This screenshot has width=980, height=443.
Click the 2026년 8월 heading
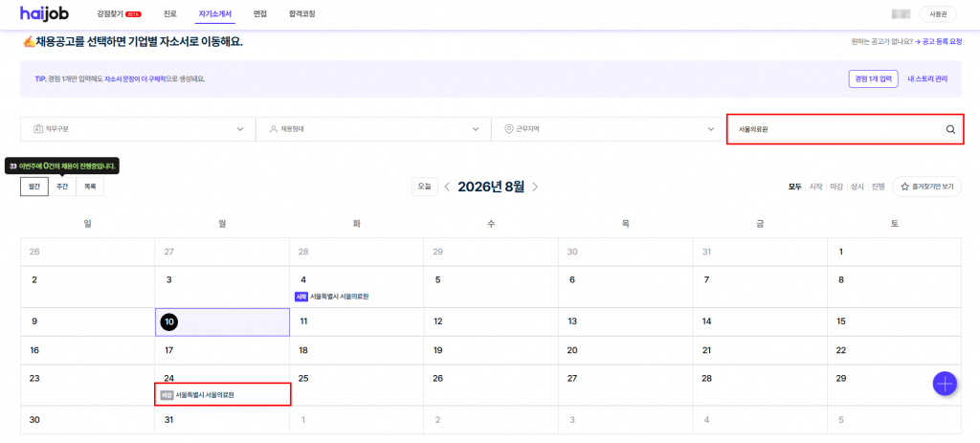[491, 187]
